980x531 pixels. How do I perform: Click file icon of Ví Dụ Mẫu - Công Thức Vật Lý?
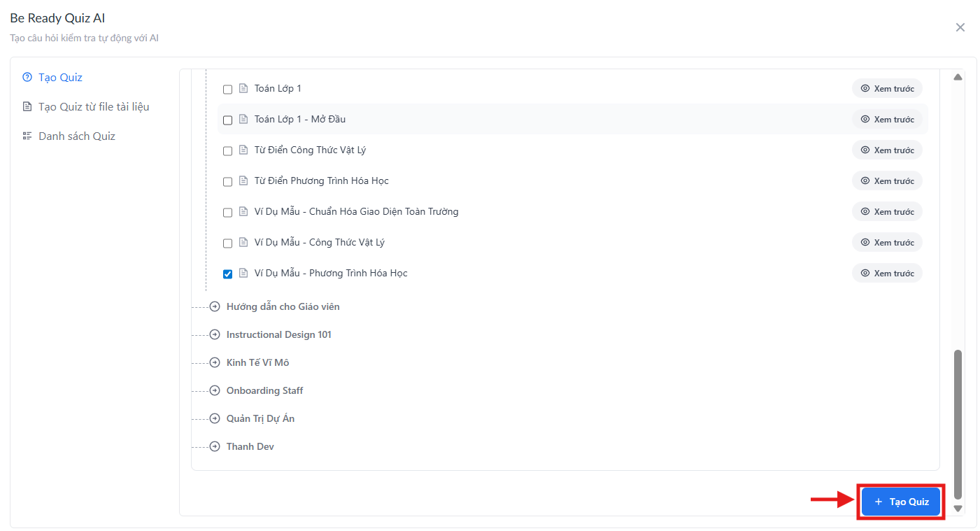coord(243,243)
